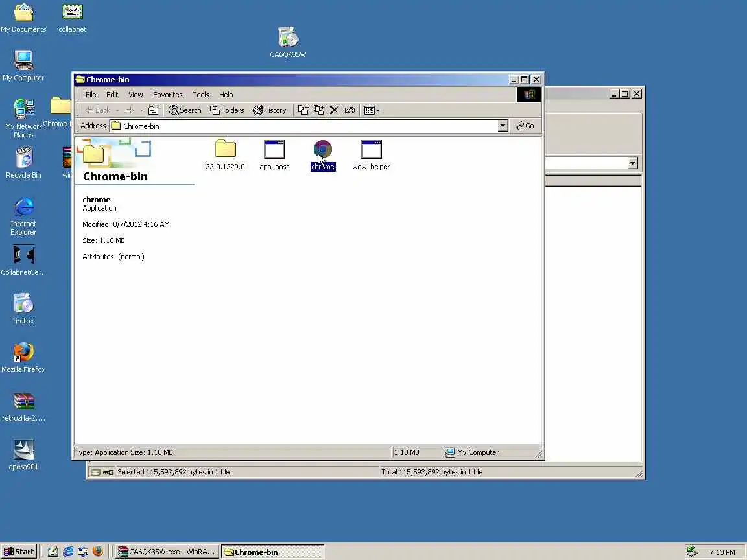Click the WinRAR status bar drive icon
Screen dimensions: 747x560
[x=95, y=472]
